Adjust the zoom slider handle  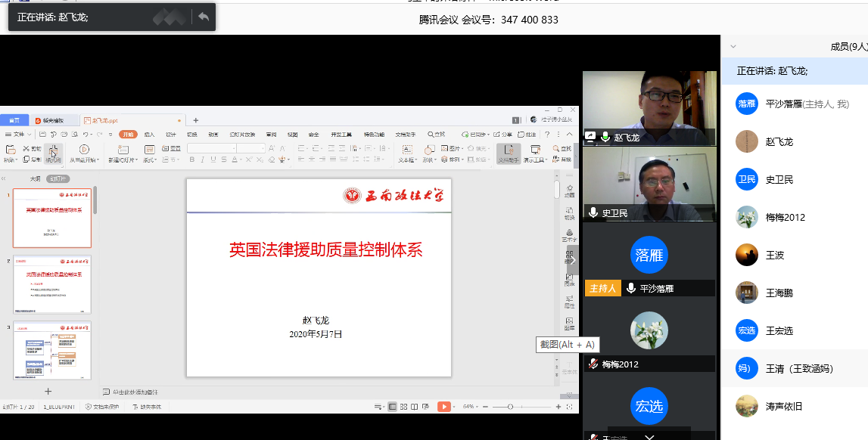(510, 407)
